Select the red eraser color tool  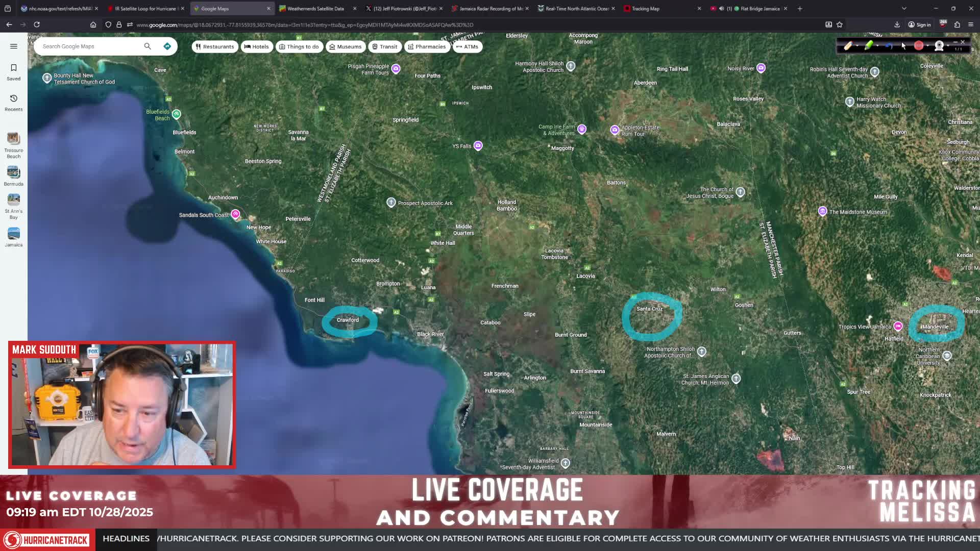[x=918, y=46]
